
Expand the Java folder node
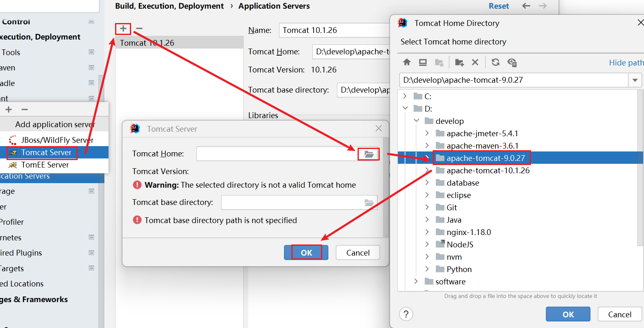click(x=427, y=220)
